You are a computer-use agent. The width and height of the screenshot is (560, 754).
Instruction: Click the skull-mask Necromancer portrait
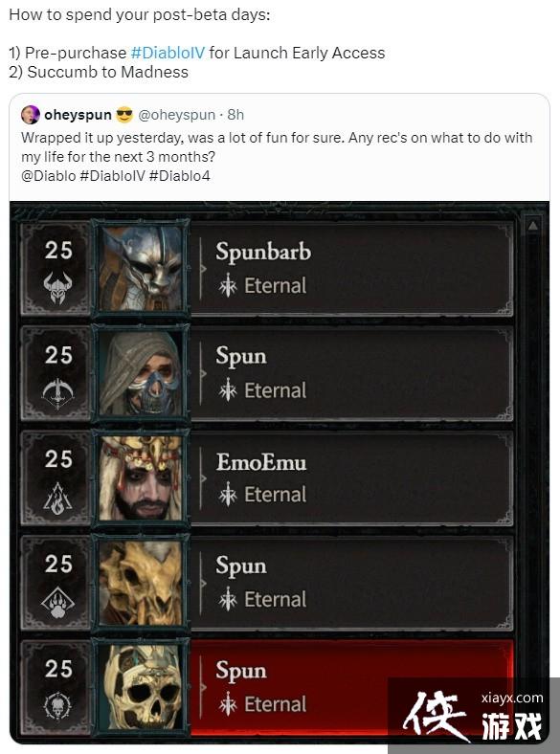(x=141, y=687)
